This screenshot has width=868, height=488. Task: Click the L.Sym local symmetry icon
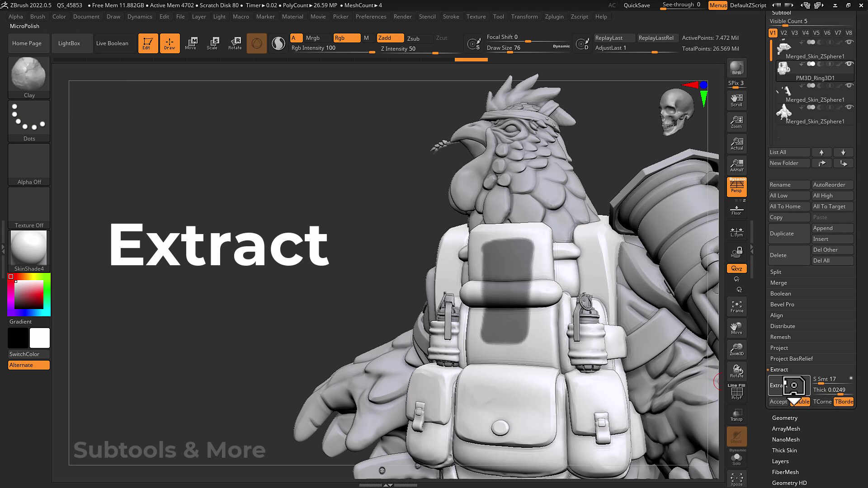click(x=736, y=232)
